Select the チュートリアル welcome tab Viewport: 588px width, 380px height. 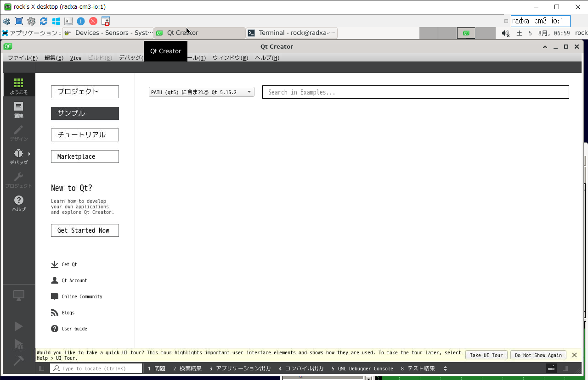85,135
